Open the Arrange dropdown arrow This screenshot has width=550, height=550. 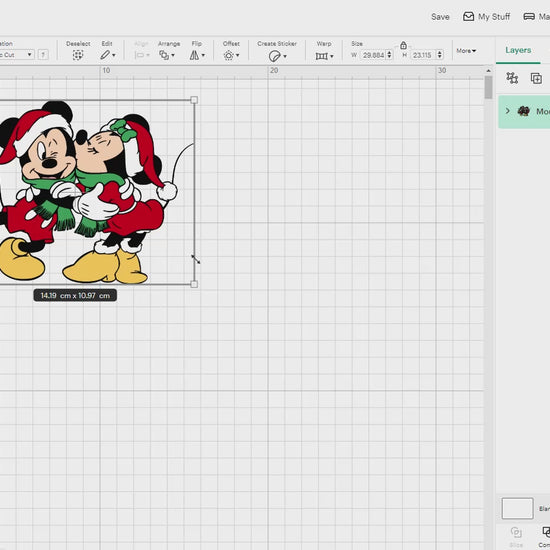pyautogui.click(x=173, y=55)
